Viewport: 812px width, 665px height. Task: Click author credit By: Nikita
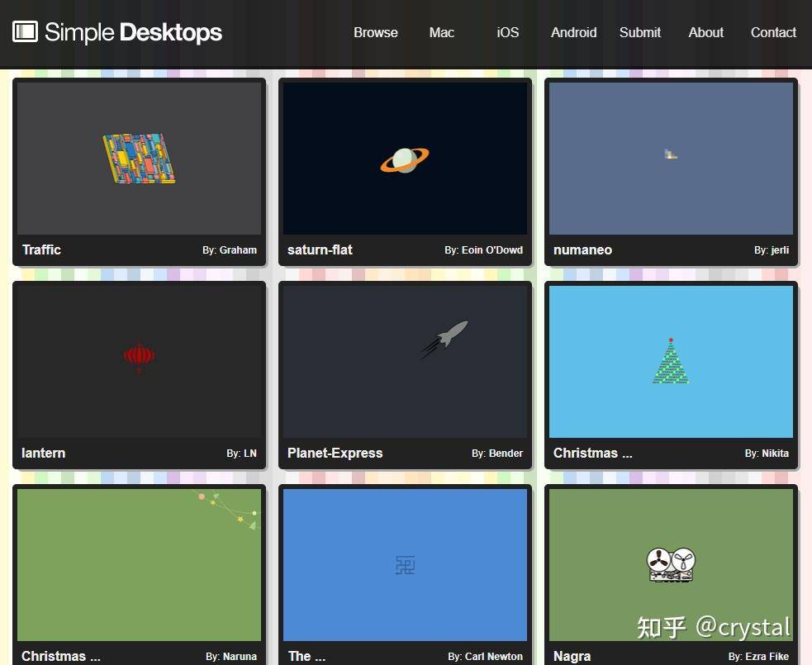coord(767,454)
